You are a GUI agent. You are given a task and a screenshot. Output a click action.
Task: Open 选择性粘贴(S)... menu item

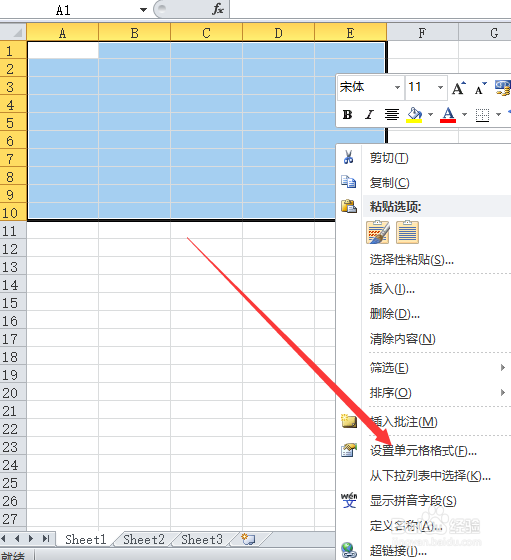coord(411,260)
